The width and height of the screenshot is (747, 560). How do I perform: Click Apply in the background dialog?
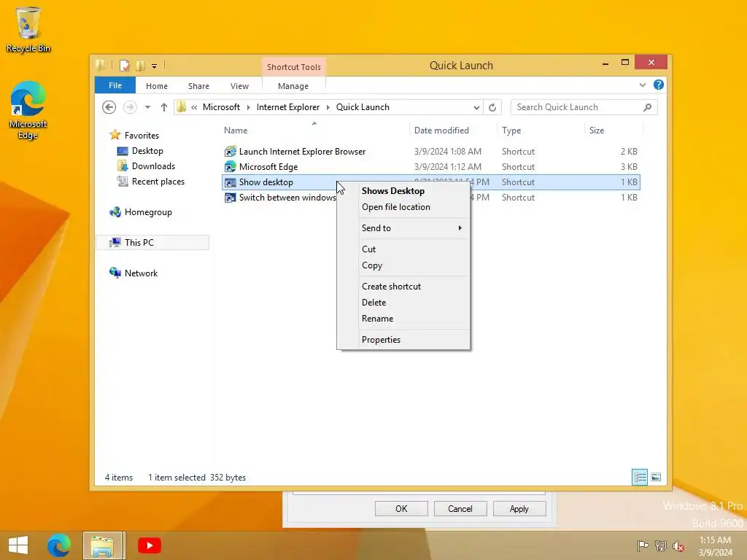tap(519, 508)
